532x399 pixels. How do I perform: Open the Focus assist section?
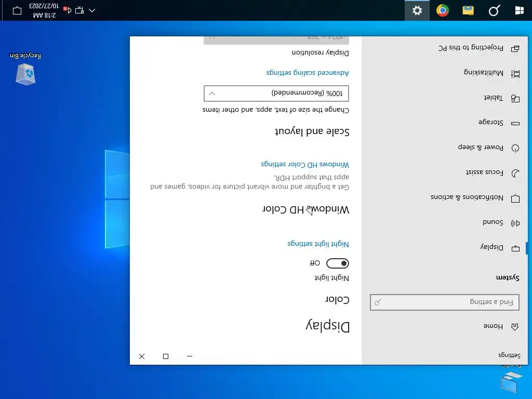(445, 172)
